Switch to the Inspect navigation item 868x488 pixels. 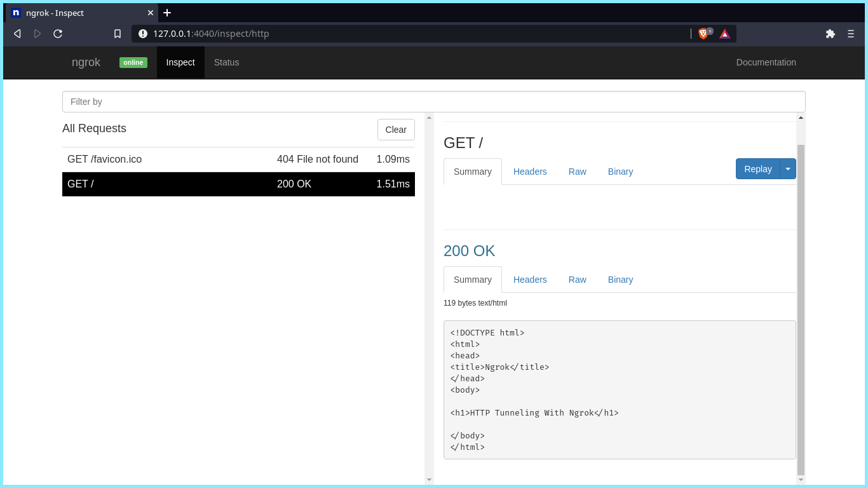pos(180,62)
